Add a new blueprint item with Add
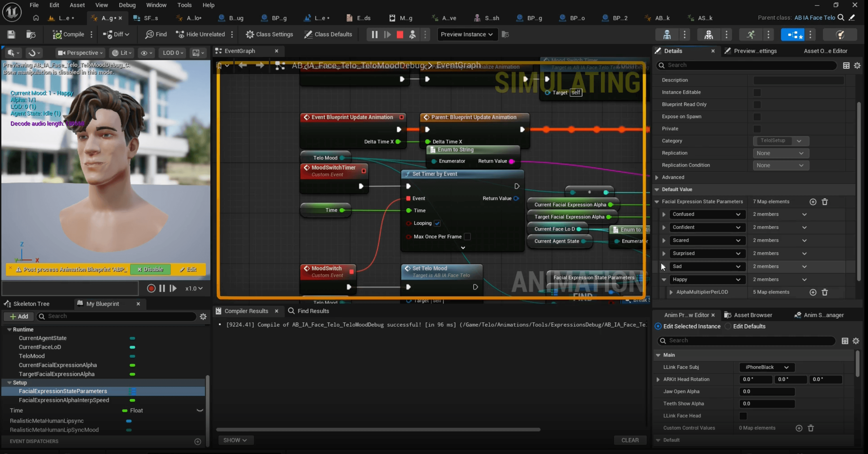 [x=19, y=316]
